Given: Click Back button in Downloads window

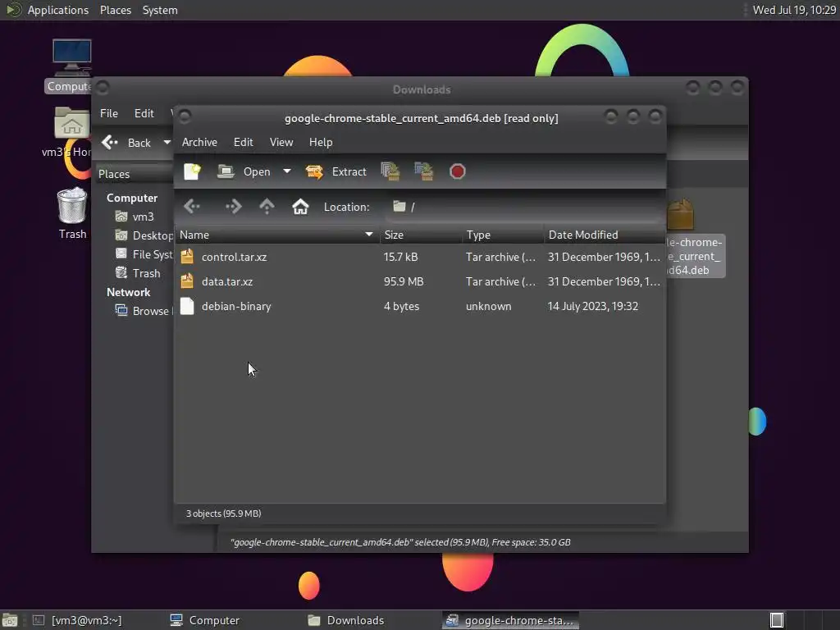Looking at the screenshot, I should pos(127,143).
